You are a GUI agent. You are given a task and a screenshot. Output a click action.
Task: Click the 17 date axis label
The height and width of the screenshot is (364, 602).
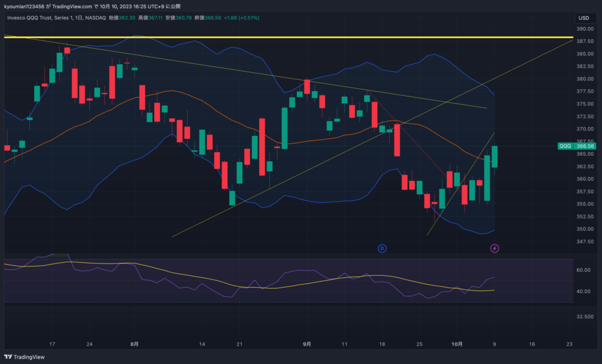(x=52, y=344)
